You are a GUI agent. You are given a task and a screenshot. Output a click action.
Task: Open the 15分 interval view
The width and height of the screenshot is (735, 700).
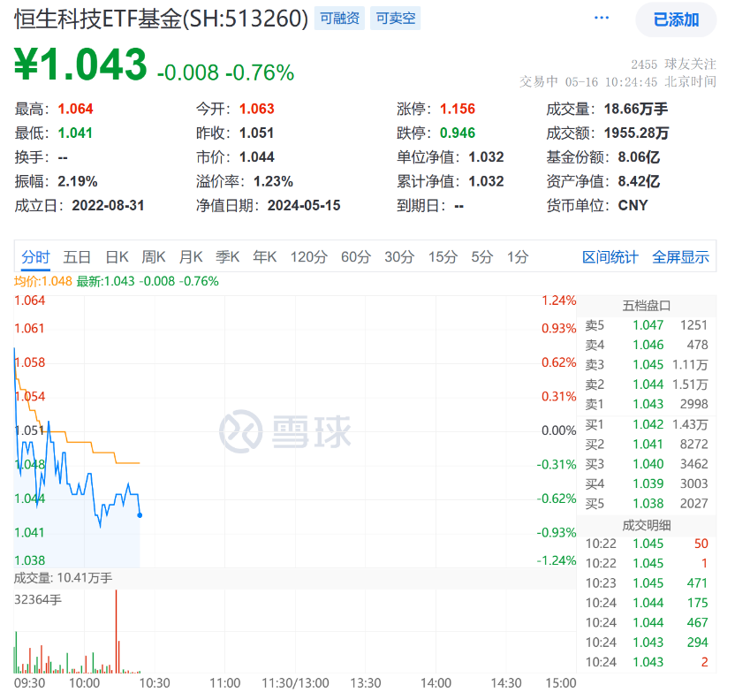[441, 256]
